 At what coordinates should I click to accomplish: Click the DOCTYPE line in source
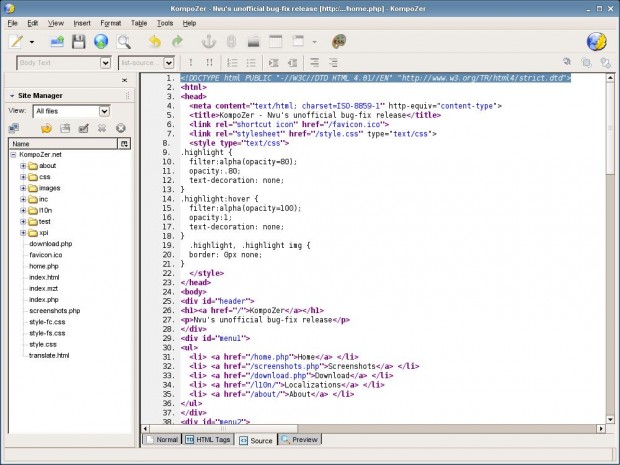click(x=376, y=78)
